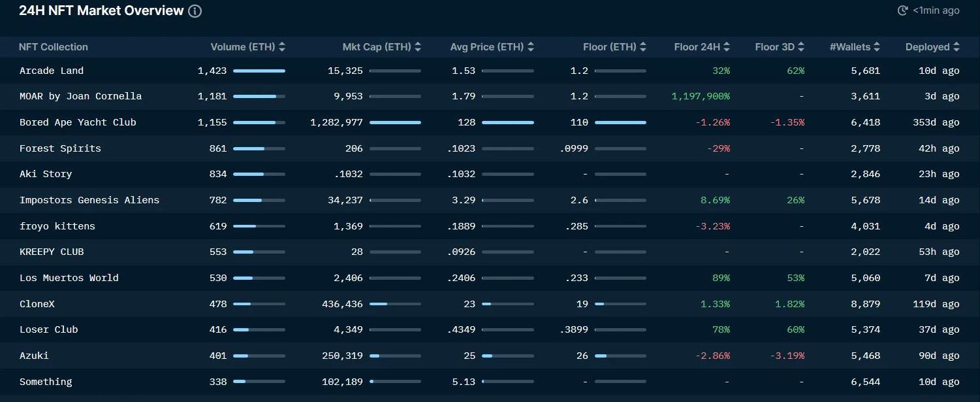Sort by Volume (ETH) arrows icon

(x=282, y=47)
